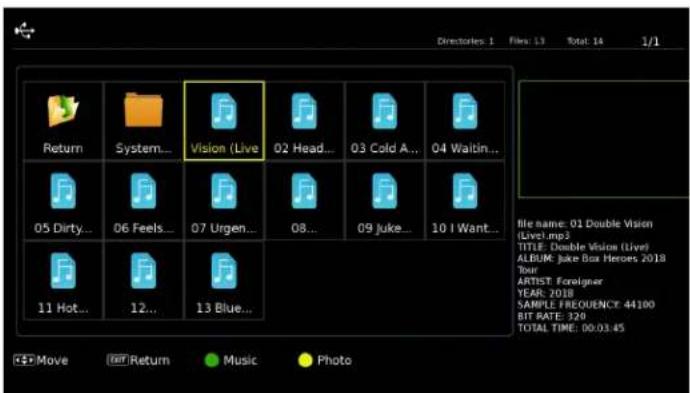
Task: Click the green Music button
Action: pos(231,360)
